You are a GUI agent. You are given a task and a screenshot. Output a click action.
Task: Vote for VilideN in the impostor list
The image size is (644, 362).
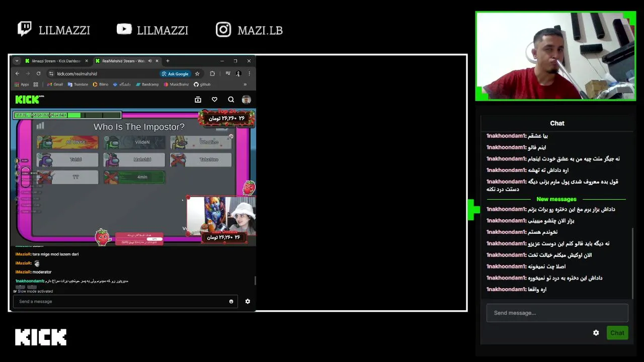[134, 142]
